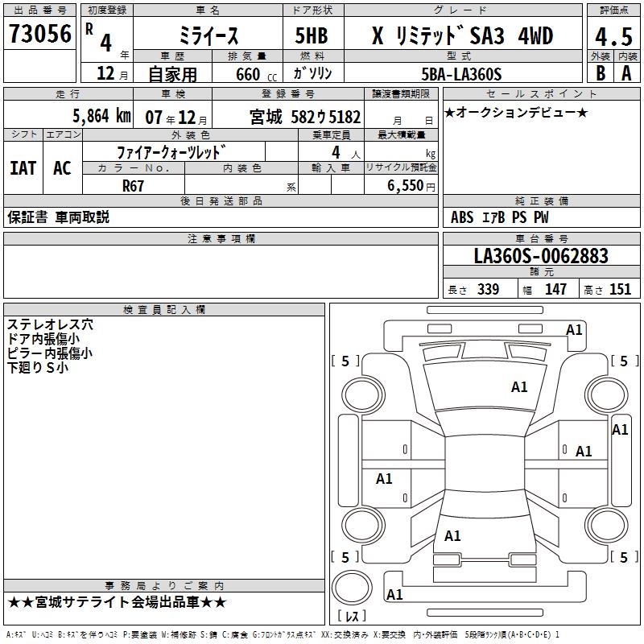Click the A1 mark on the rear hatch
The height and width of the screenshot is (644, 644).
452,536
